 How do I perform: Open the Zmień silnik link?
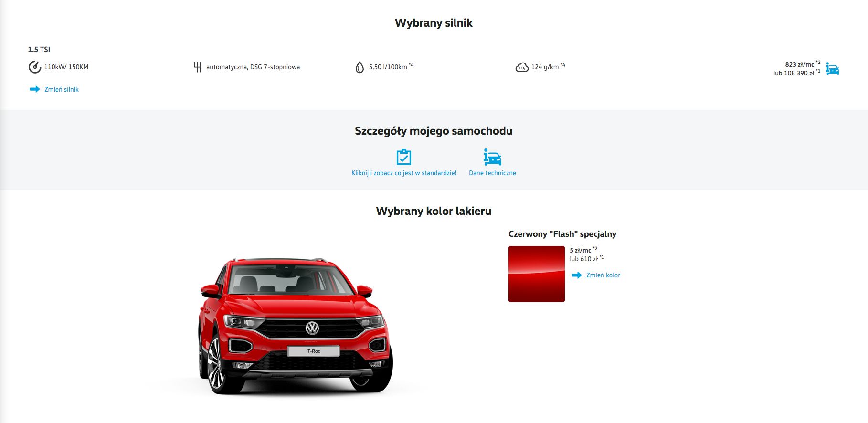62,89
